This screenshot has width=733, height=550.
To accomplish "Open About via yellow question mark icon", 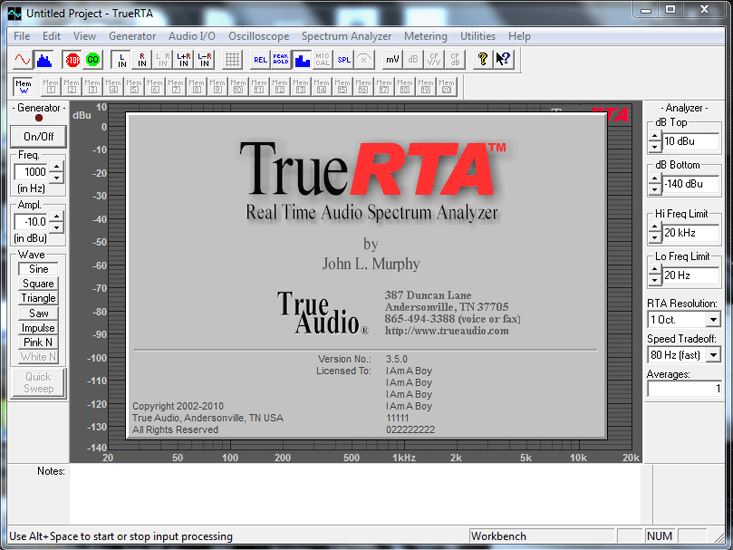I will click(x=482, y=60).
